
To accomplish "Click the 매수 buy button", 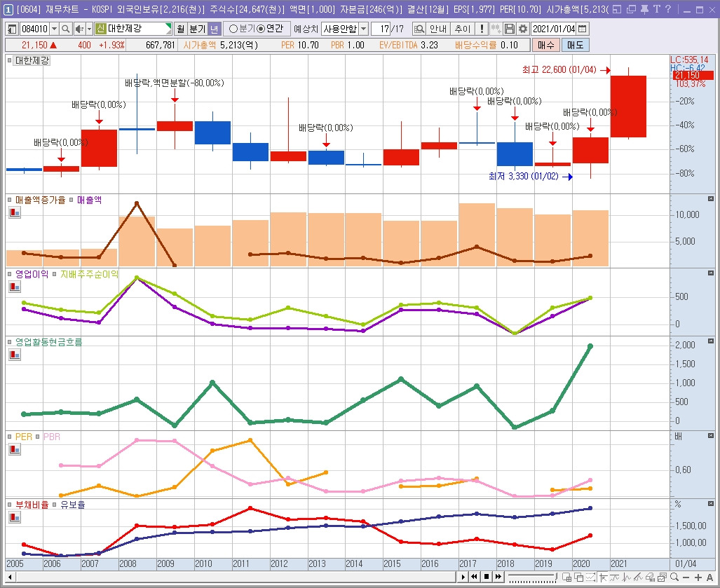I will pyautogui.click(x=546, y=45).
